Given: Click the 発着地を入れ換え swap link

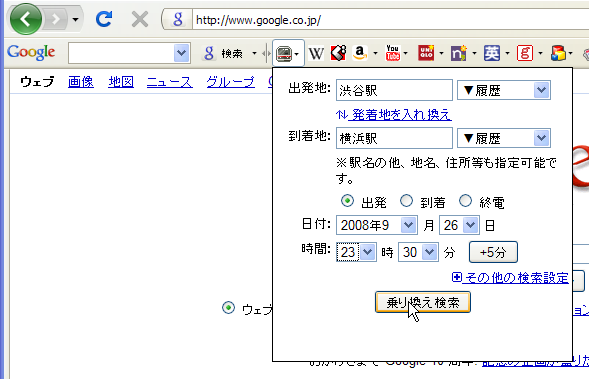Looking at the screenshot, I should [394, 115].
